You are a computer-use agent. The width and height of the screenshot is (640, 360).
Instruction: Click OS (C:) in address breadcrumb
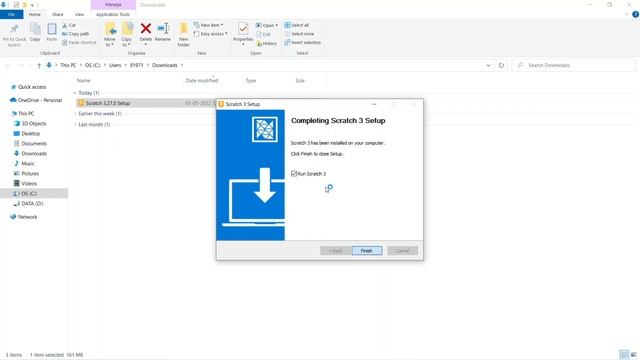click(93, 65)
